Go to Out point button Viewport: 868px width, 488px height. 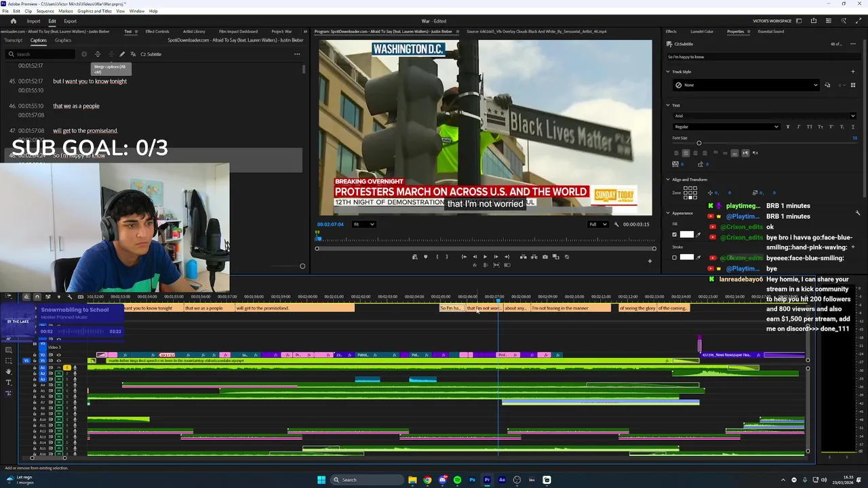(507, 257)
